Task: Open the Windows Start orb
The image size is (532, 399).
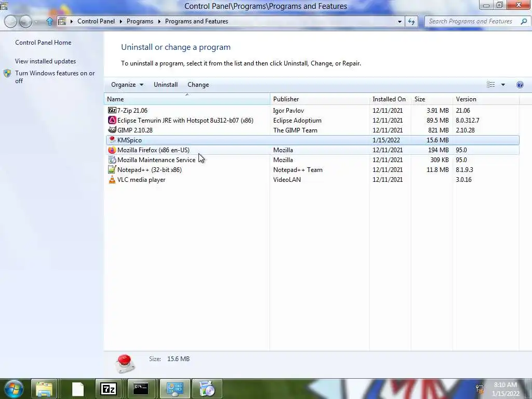Action: (x=14, y=389)
